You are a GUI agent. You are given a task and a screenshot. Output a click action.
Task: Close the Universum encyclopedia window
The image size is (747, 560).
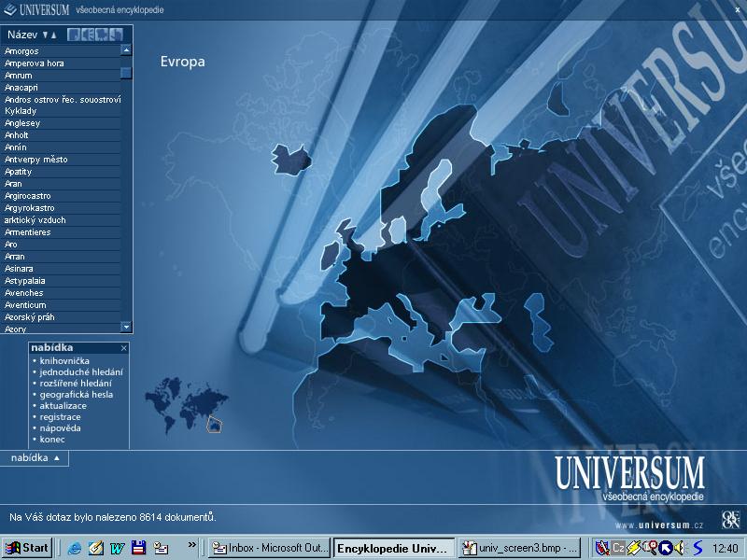point(738,9)
